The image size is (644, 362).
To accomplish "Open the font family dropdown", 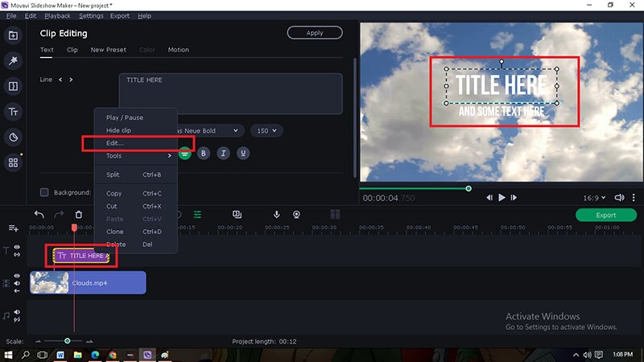I will click(209, 130).
